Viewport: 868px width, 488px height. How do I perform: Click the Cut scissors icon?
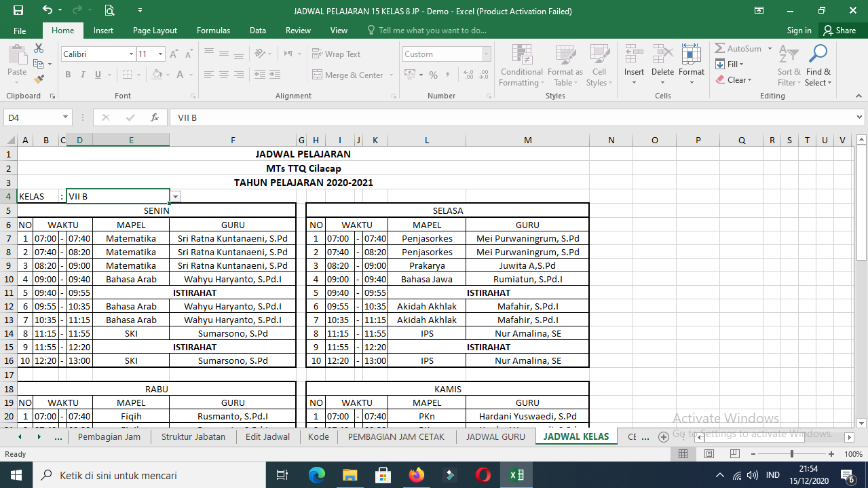tap(39, 48)
